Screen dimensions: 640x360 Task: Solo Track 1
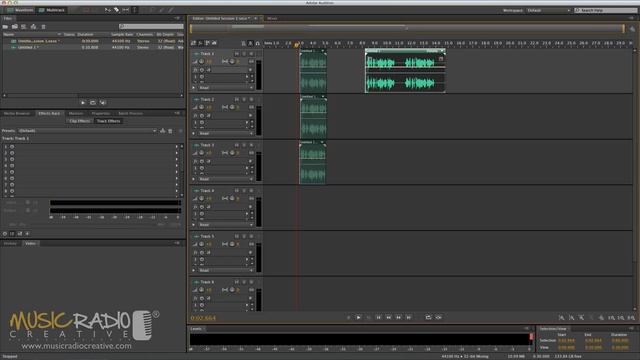point(244,54)
